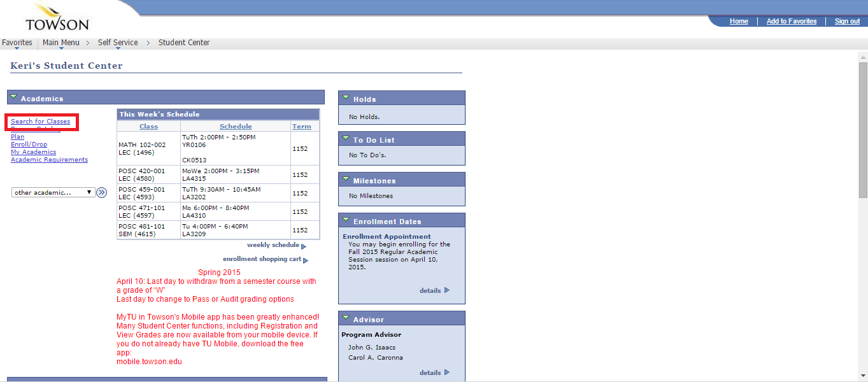Click Favorites in the navigation bar

[17, 42]
